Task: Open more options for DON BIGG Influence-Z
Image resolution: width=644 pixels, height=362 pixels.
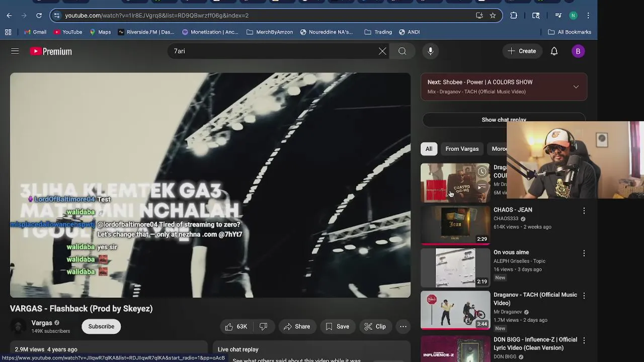Action: point(584,340)
